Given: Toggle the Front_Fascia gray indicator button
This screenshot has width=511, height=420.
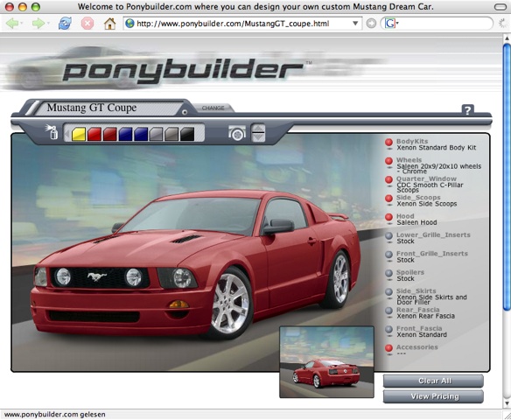Looking at the screenshot, I should tap(388, 329).
